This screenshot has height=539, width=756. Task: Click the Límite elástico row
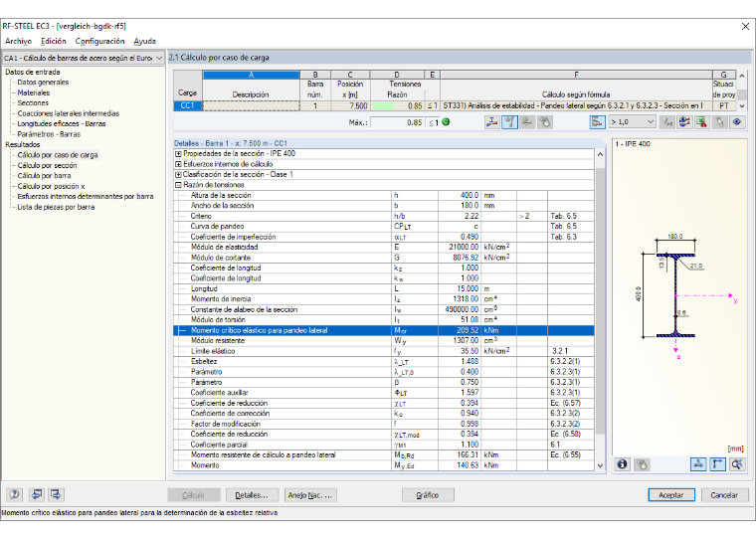coord(384,351)
